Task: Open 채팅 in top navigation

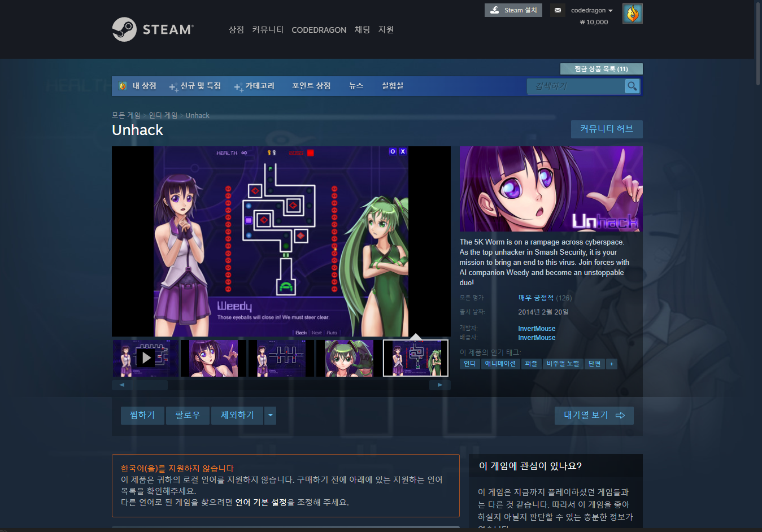Action: (x=362, y=29)
